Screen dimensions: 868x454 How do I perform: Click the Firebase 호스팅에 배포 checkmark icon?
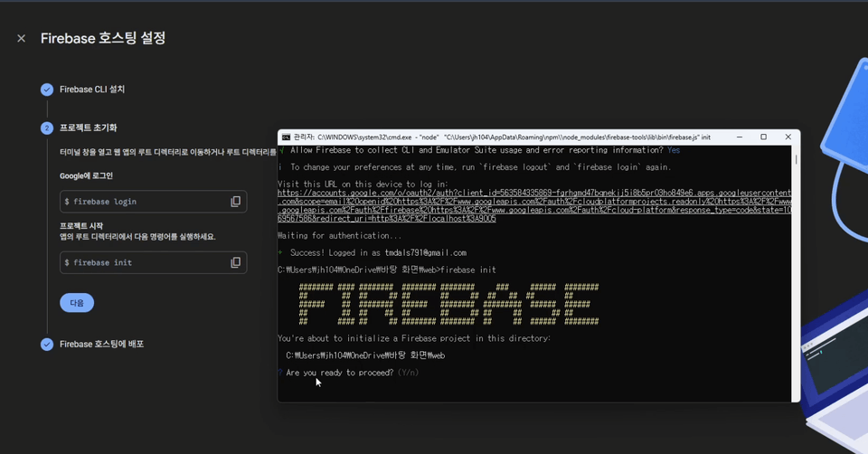(47, 345)
